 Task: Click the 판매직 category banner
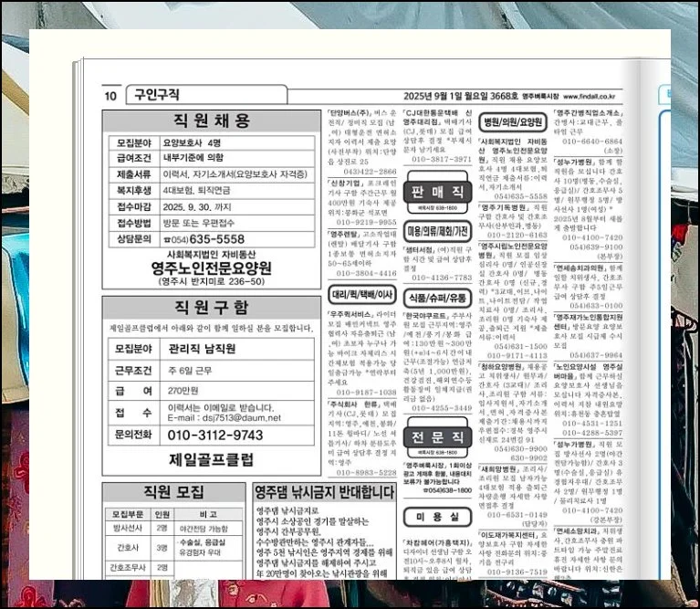(438, 193)
